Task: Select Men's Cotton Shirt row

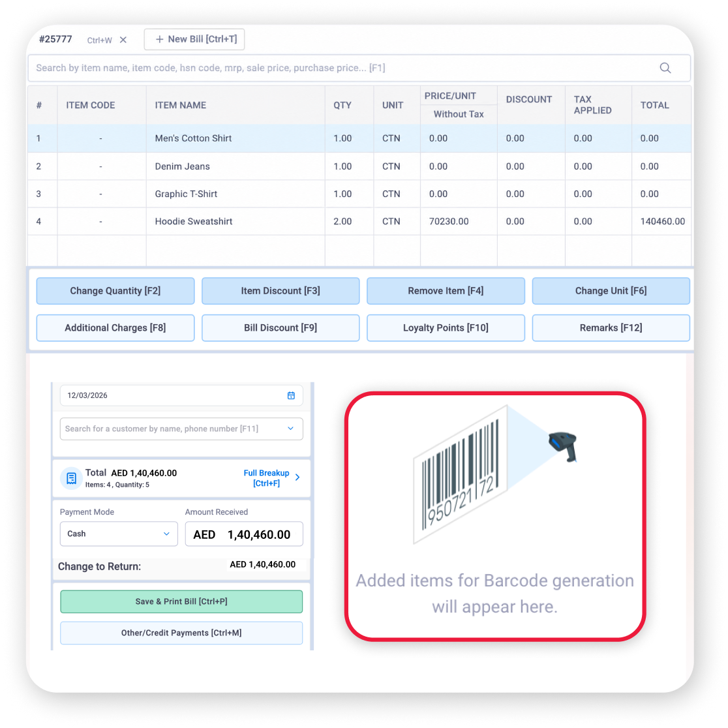Action: point(359,138)
